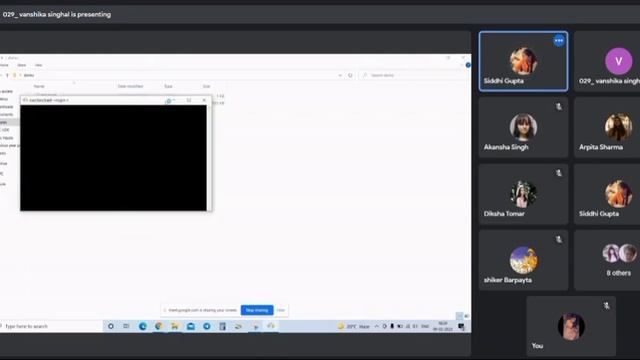Click Diksha Tomar's muted microphone icon
Viewport: 640px width, 360px height.
(x=559, y=173)
